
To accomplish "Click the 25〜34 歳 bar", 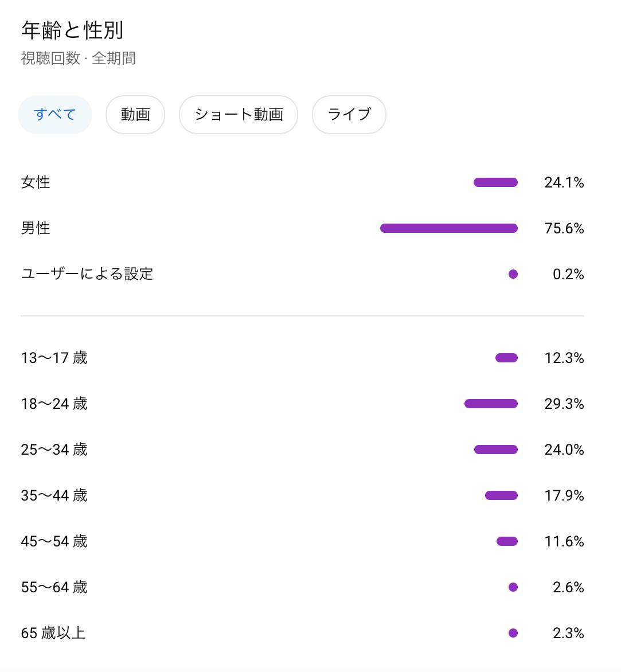I will click(x=495, y=450).
